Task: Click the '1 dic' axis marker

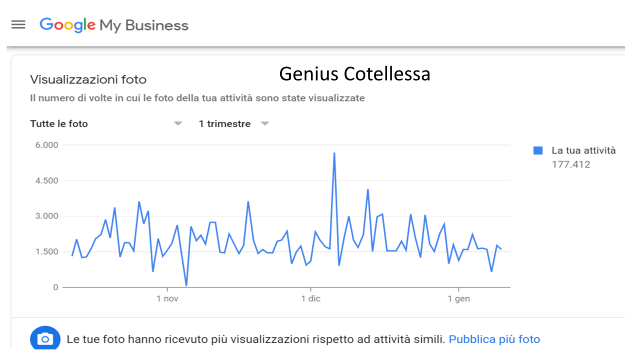Action: 311,299
